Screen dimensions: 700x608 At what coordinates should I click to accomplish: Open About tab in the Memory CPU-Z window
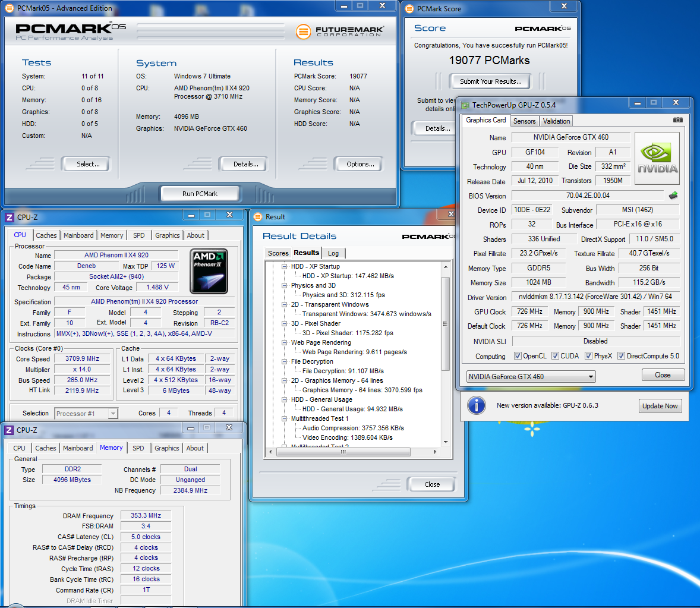(195, 448)
